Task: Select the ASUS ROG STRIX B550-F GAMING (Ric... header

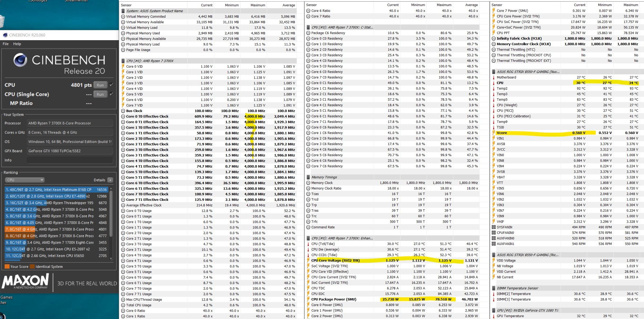Action: tap(567, 255)
